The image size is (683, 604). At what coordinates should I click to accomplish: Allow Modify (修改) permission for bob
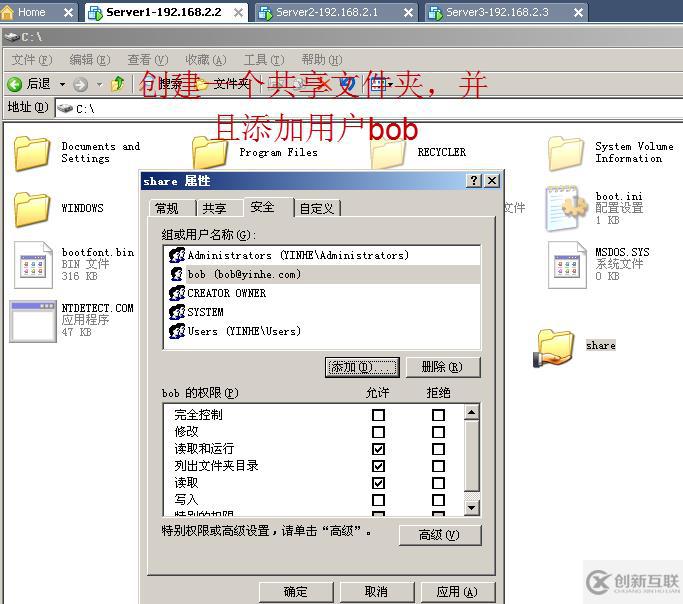379,432
